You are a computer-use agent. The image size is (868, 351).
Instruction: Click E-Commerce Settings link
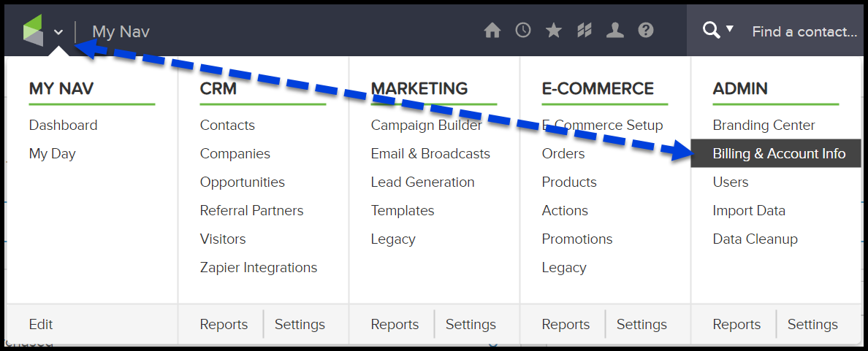642,325
